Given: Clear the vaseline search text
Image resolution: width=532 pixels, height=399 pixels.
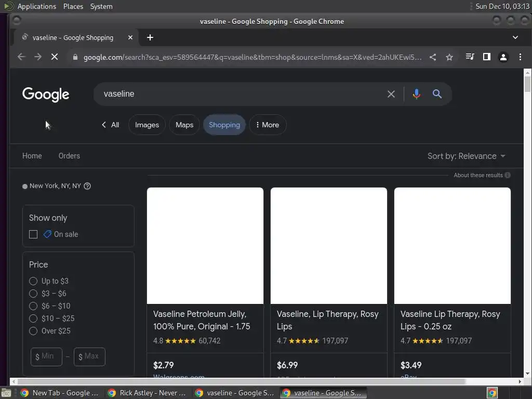Looking at the screenshot, I should 391,94.
